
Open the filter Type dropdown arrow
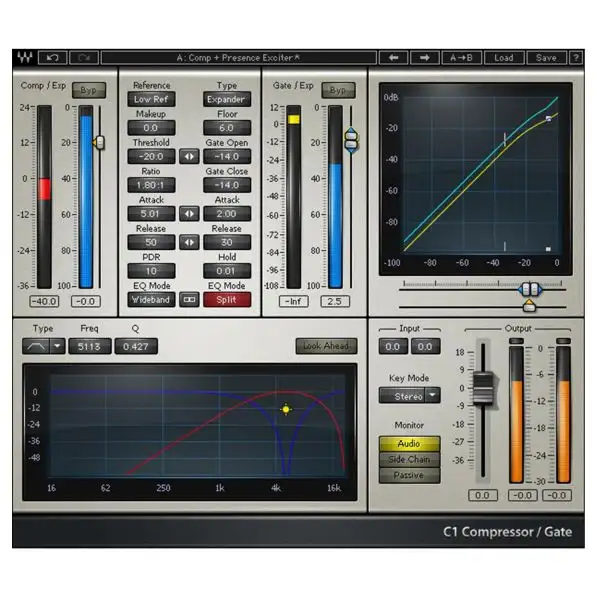tap(58, 346)
